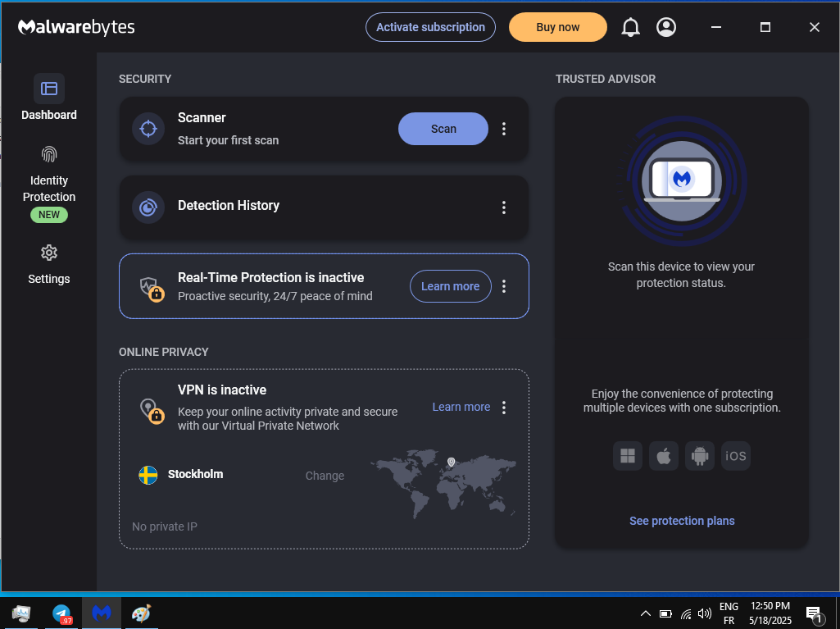Open the Scanner more options menu

[x=503, y=129]
